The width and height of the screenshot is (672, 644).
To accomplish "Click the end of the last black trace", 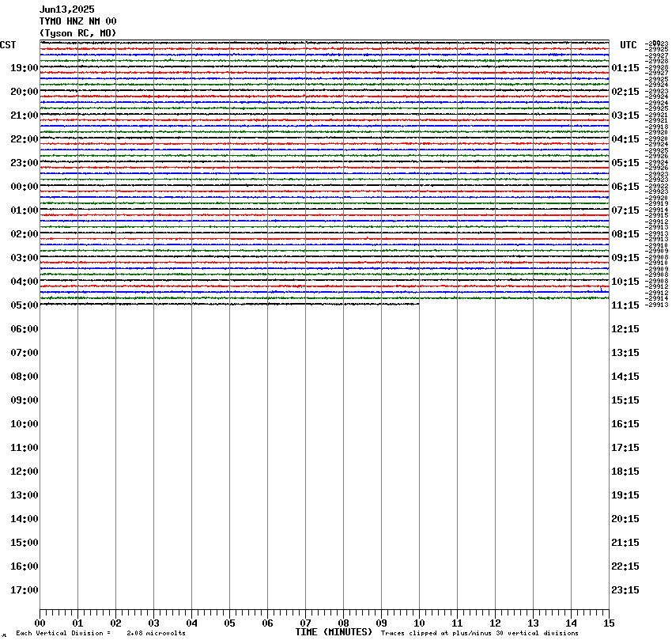I will pyautogui.click(x=418, y=304).
